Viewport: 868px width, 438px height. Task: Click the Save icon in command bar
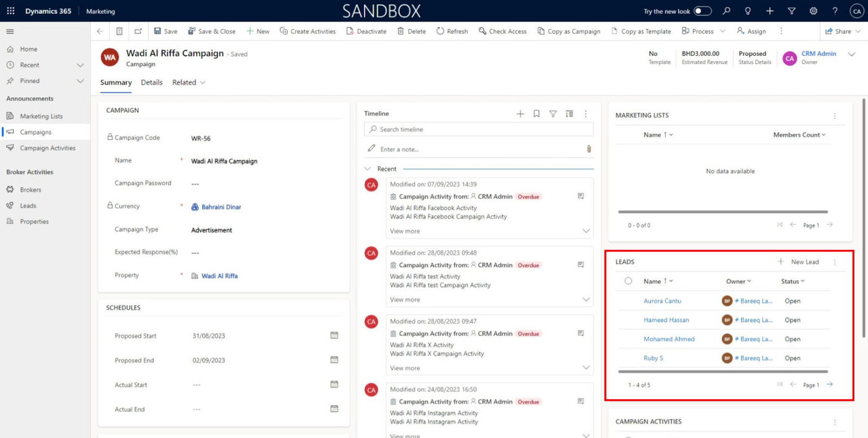click(x=157, y=31)
